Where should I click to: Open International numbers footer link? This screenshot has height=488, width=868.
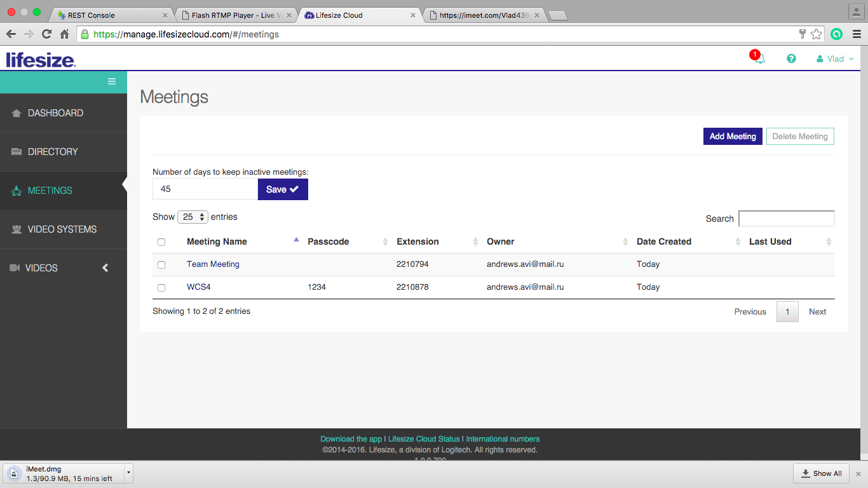click(503, 439)
